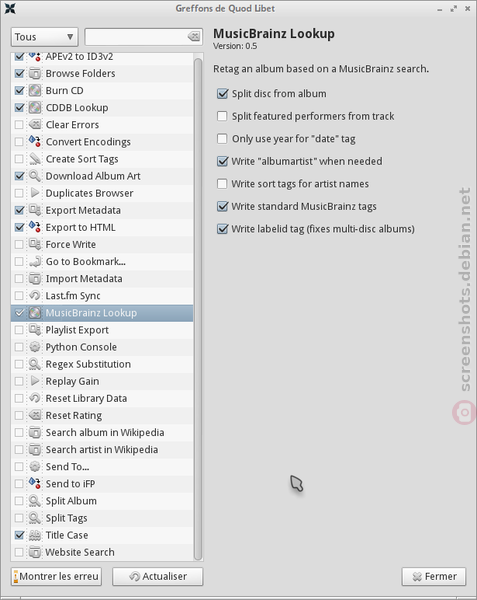
Task: Enable the Replay Gain plugin checkbox
Action: tap(19, 381)
